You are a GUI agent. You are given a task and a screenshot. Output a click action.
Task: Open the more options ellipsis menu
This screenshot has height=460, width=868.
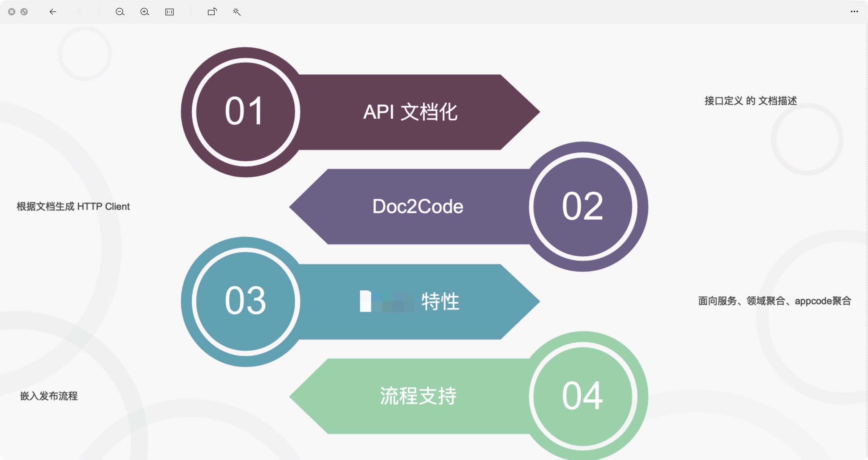854,11
